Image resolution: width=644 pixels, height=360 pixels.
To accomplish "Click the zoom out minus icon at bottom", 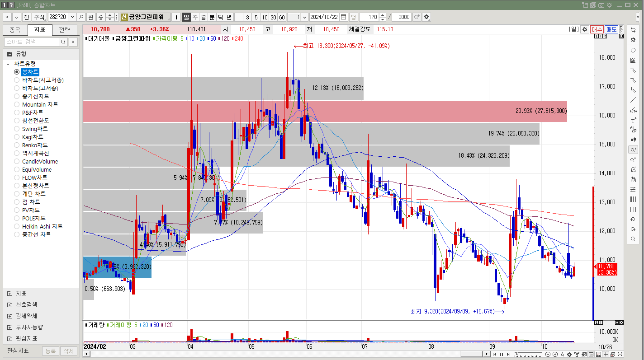I will [x=548, y=355].
